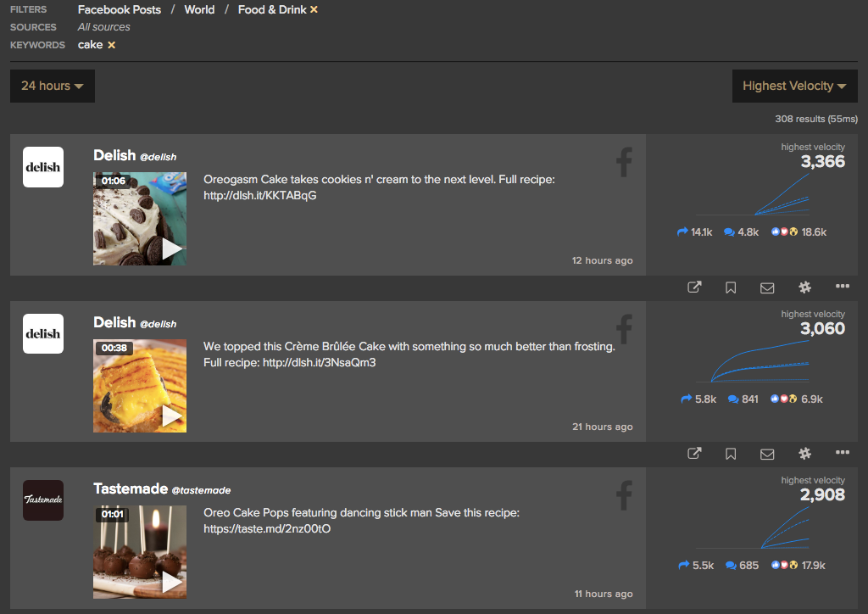This screenshot has width=868, height=614.
Task: Open external link icon under Crème Brûlée post
Action: pos(694,454)
